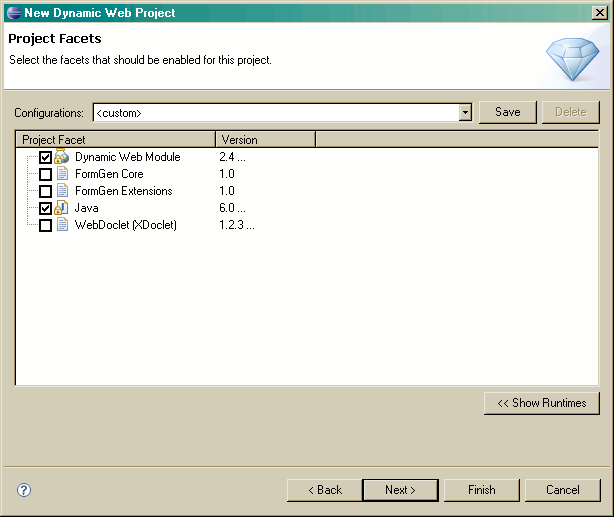Screen dimensions: 614x517
Task: Click the FormGen Extensions document icon
Action: (x=61, y=191)
